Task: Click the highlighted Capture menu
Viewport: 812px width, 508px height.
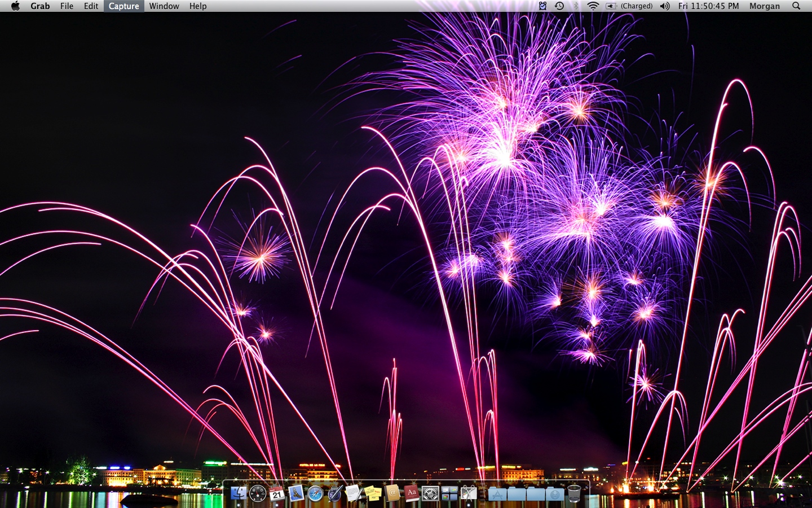Action: point(123,6)
